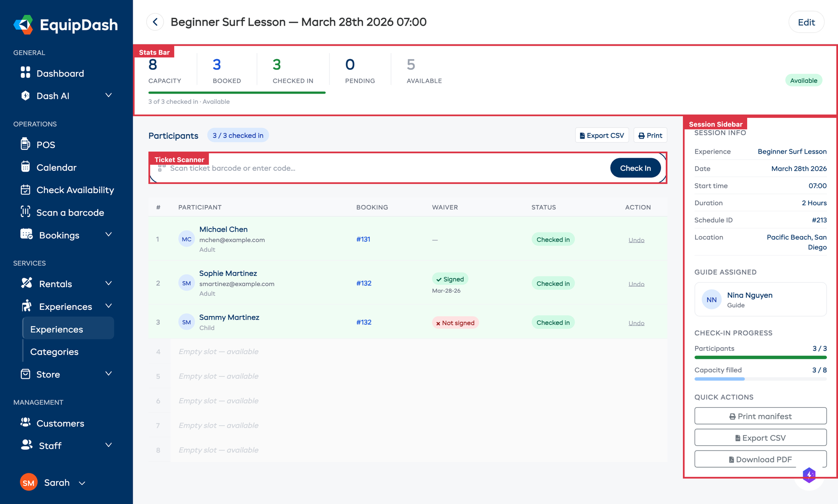Select the Check Availability icon
This screenshot has height=504, width=838.
(26, 190)
